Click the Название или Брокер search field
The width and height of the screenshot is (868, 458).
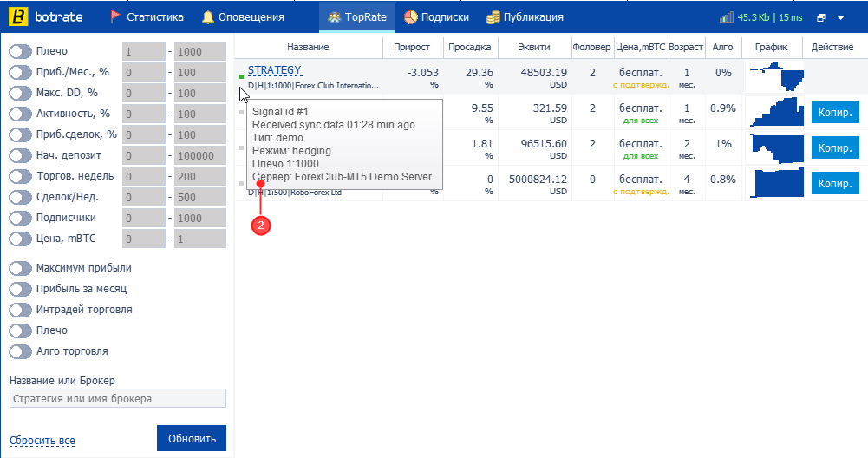(118, 399)
